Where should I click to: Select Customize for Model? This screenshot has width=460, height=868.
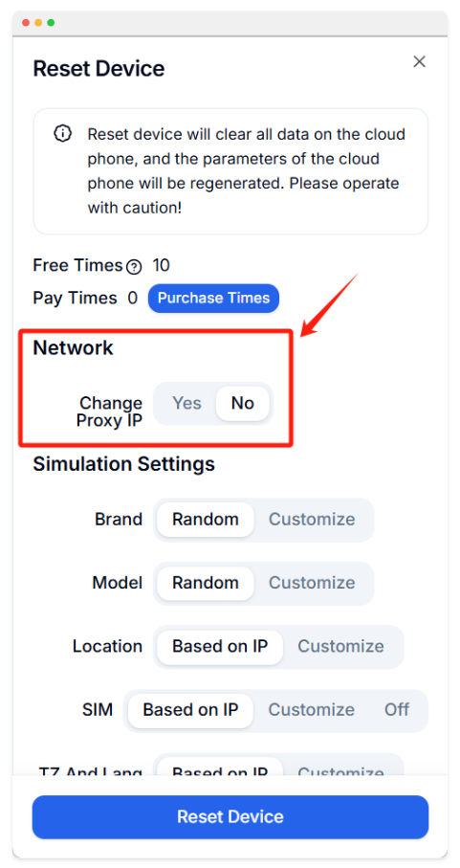(312, 583)
